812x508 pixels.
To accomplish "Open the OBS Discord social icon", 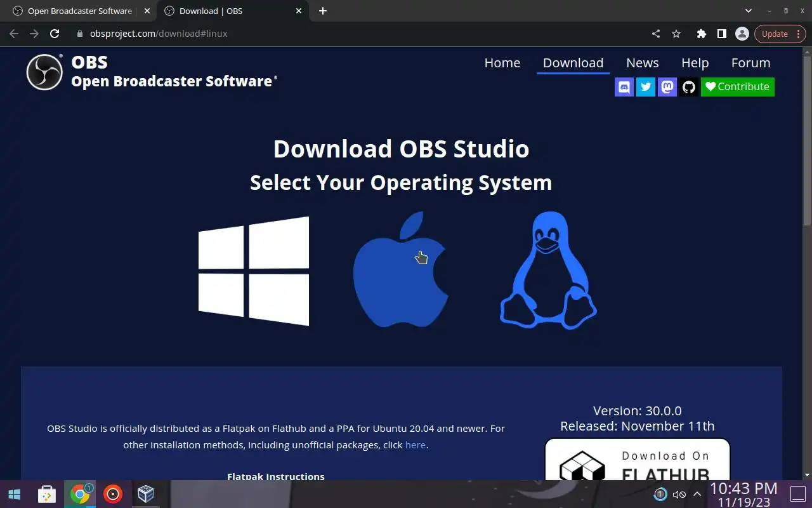I will [624, 87].
